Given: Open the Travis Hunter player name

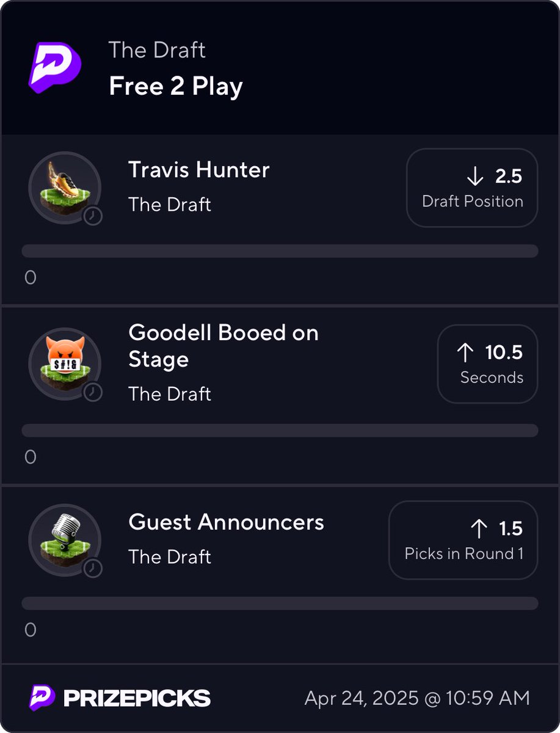Looking at the screenshot, I should pos(199,170).
